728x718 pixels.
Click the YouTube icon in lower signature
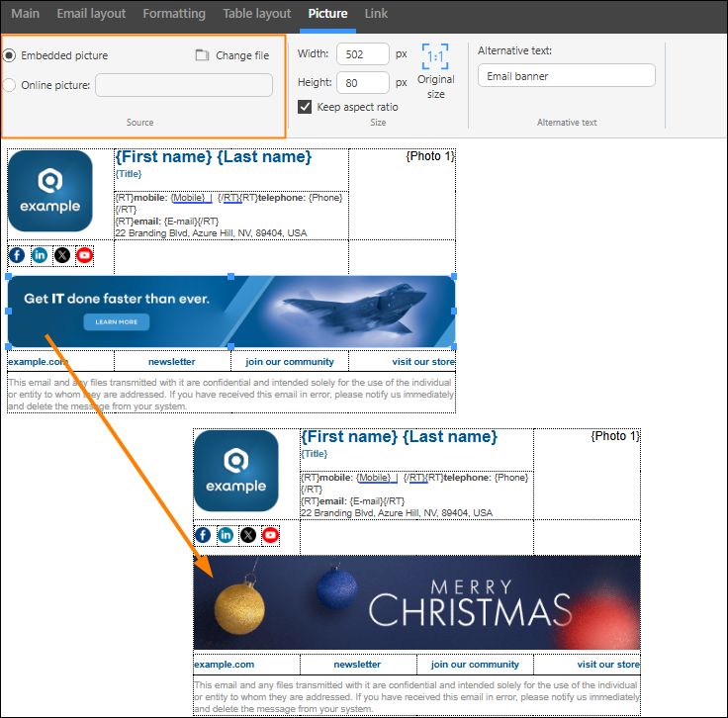(x=271, y=535)
